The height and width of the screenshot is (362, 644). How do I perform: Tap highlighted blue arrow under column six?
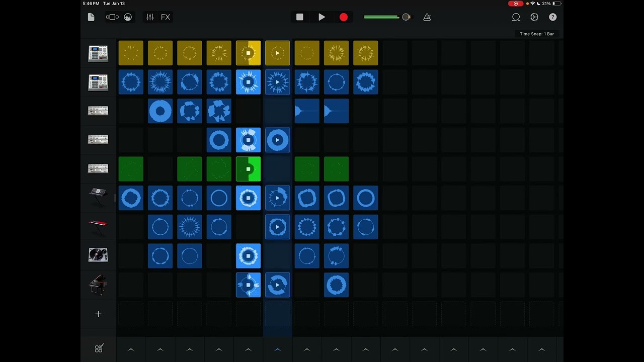pyautogui.click(x=278, y=349)
